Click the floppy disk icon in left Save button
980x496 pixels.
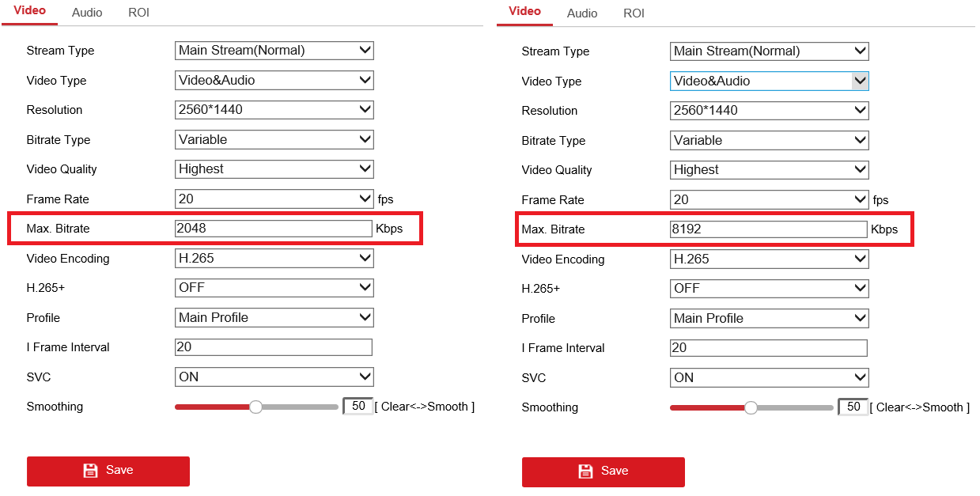point(91,471)
